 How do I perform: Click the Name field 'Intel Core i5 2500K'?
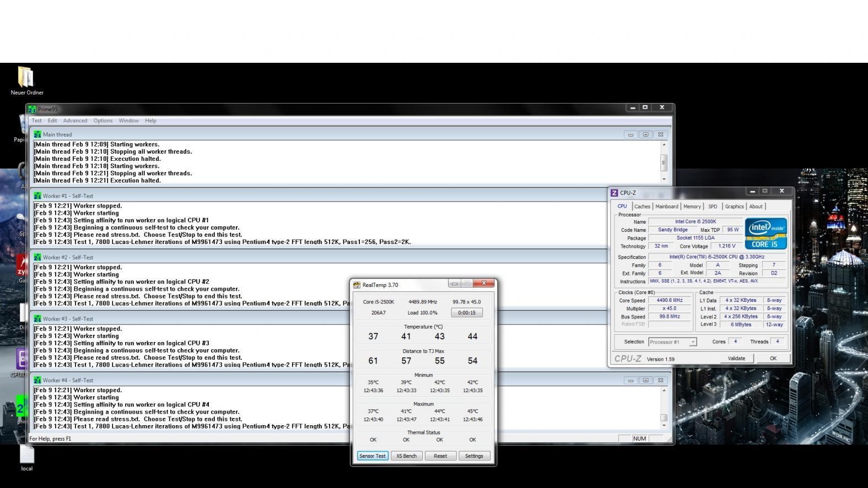pos(696,221)
